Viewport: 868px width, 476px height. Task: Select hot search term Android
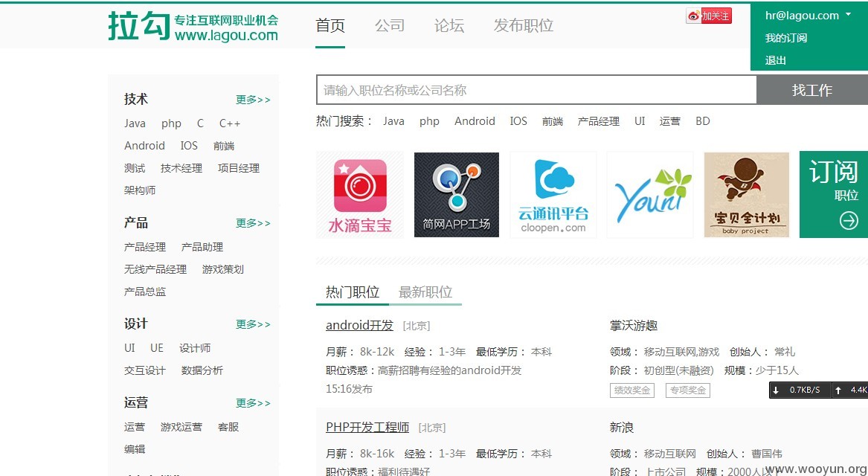pyautogui.click(x=475, y=121)
